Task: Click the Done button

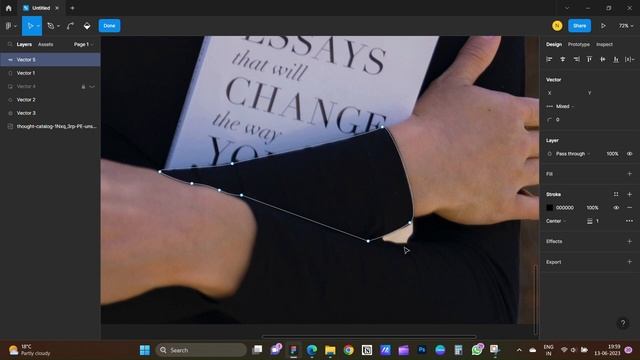Action: (109, 26)
